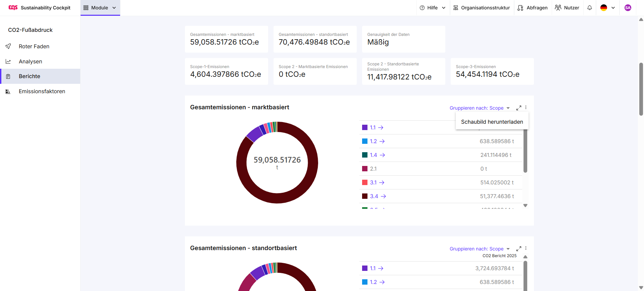This screenshot has height=291, width=644.
Task: Open notifications bell
Action: [x=590, y=8]
